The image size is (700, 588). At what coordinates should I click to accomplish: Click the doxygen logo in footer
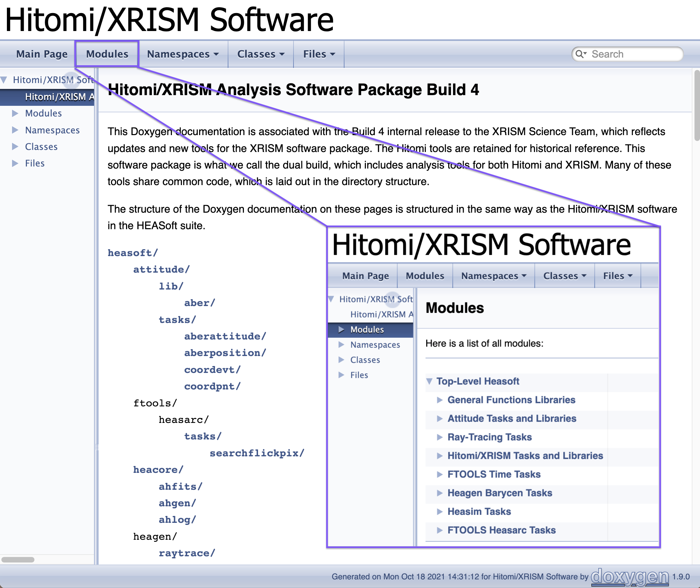pos(630,576)
